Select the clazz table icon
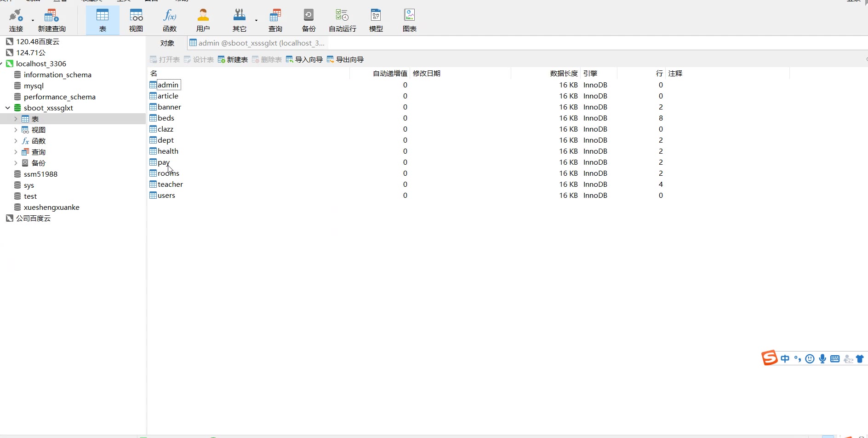868x438 pixels. point(153,129)
